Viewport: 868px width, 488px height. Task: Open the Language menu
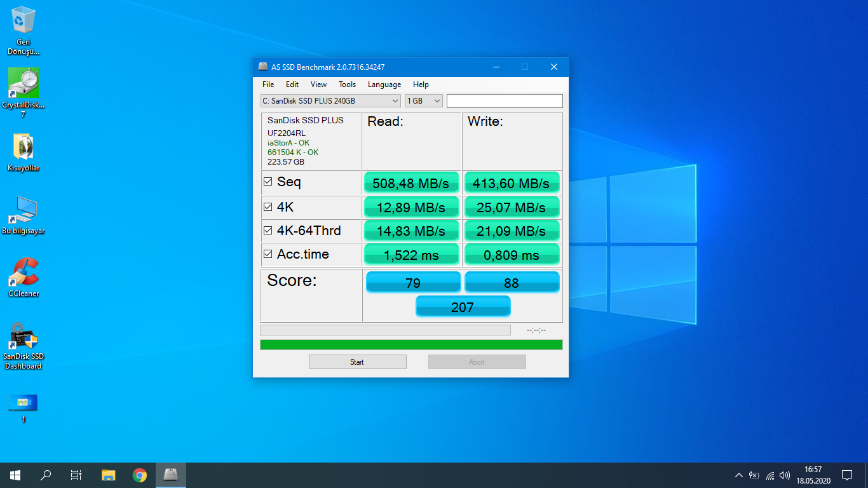(x=384, y=85)
